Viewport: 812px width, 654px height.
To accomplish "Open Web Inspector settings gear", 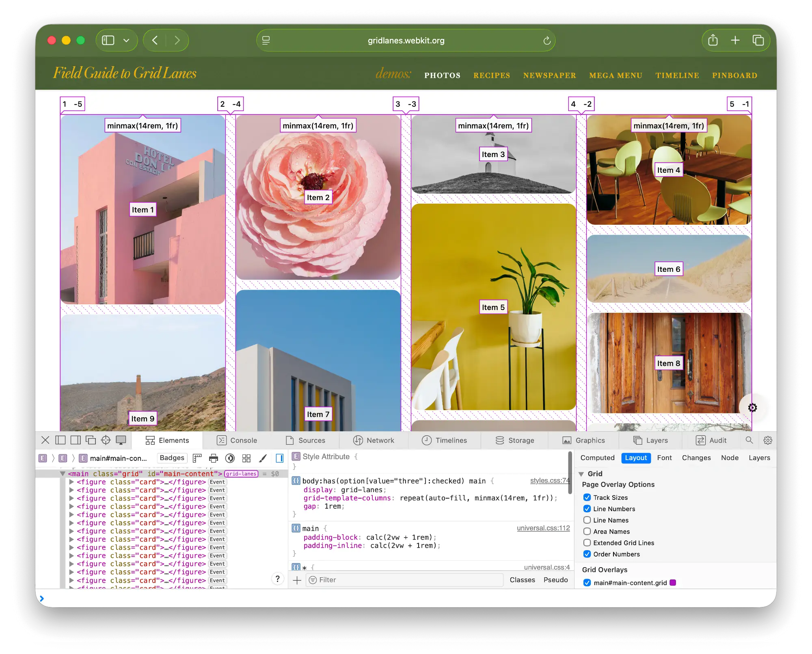I will (x=768, y=440).
